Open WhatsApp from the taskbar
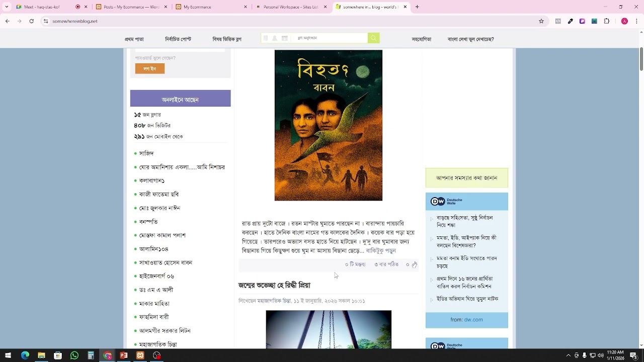Viewport: 644px width, 362px height. click(74, 355)
